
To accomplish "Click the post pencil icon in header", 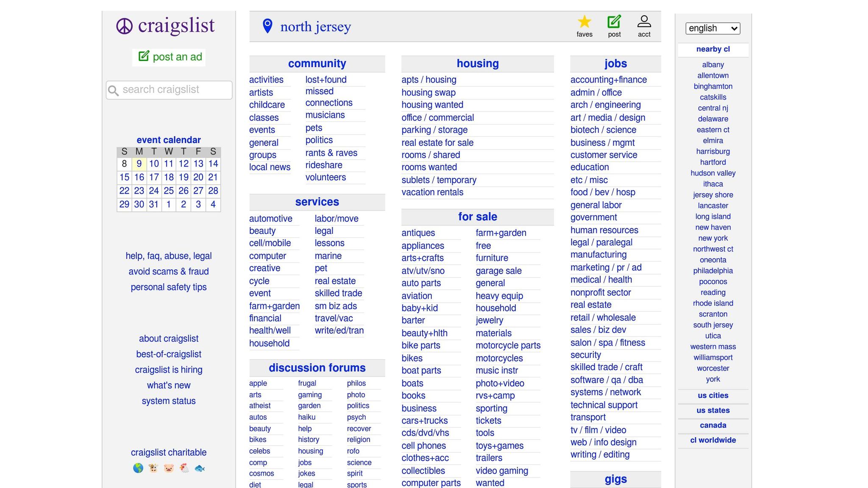I will (x=614, y=22).
